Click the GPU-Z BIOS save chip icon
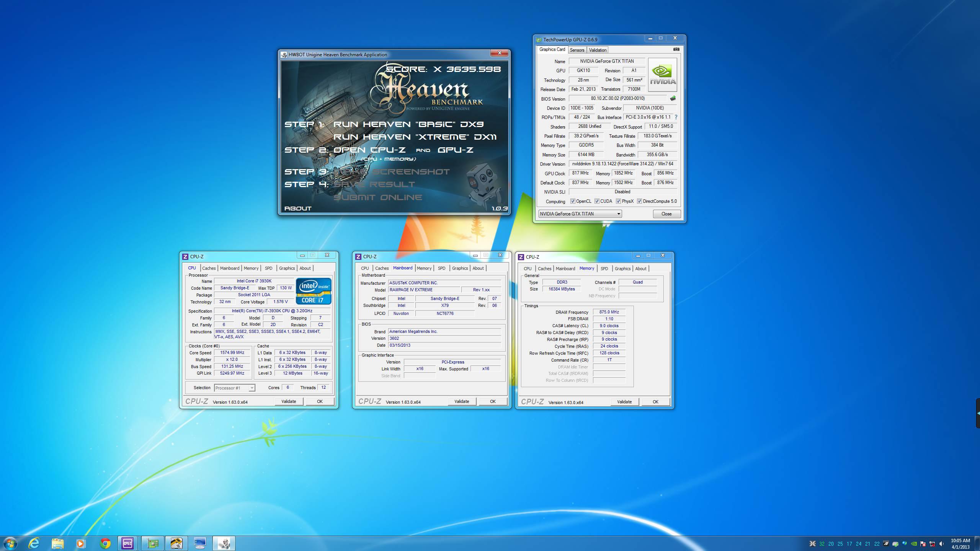Viewport: 980px width, 551px height. pyautogui.click(x=673, y=98)
